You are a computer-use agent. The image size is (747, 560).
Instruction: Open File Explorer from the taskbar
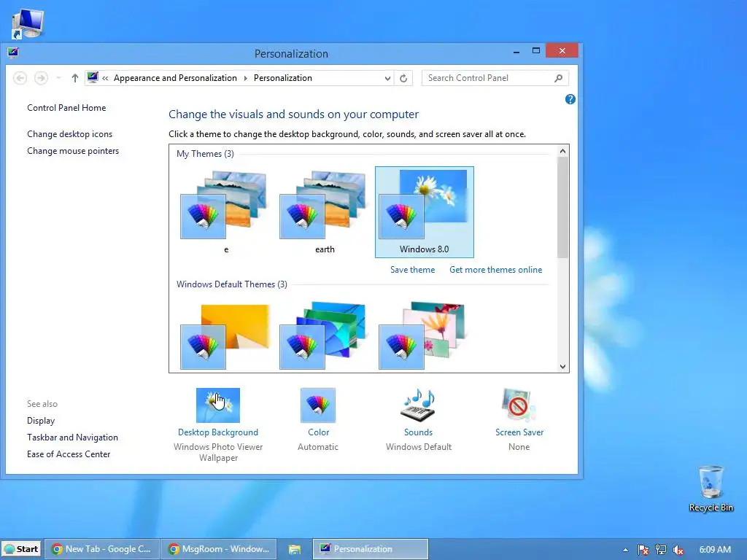(295, 549)
